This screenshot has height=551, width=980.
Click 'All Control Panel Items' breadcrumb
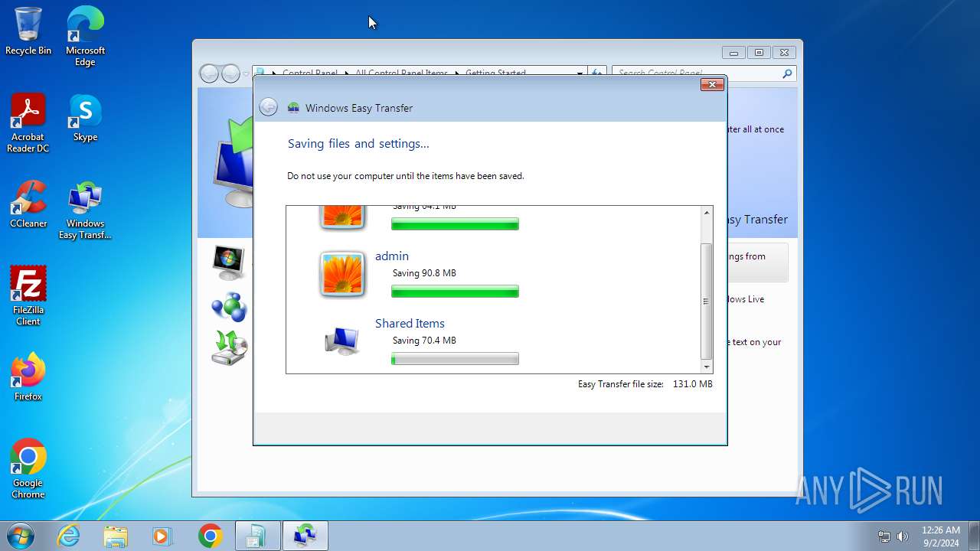[x=401, y=73]
